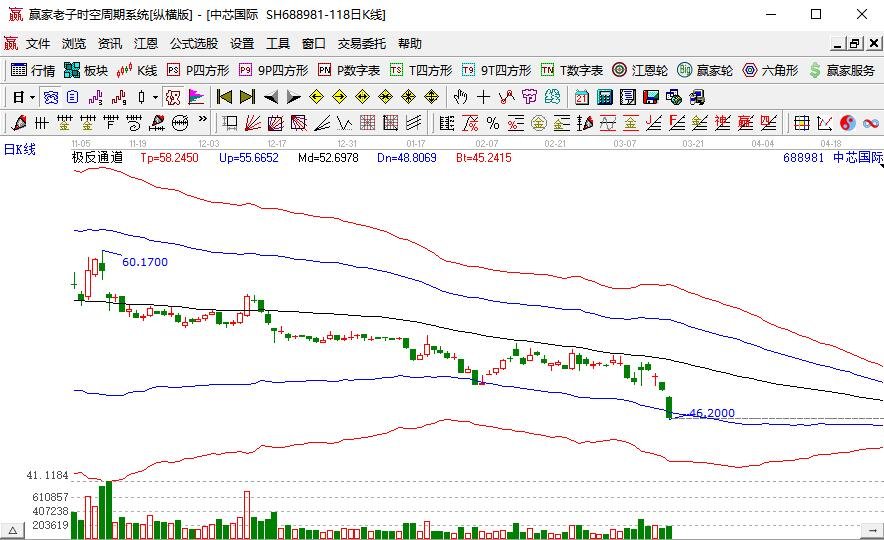Open the T四方形 tool

tap(421, 70)
